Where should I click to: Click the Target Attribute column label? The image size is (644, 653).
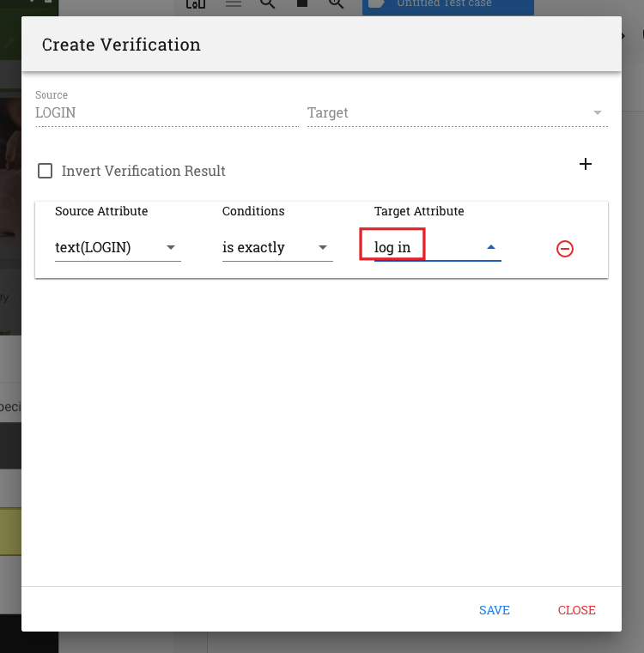(419, 211)
